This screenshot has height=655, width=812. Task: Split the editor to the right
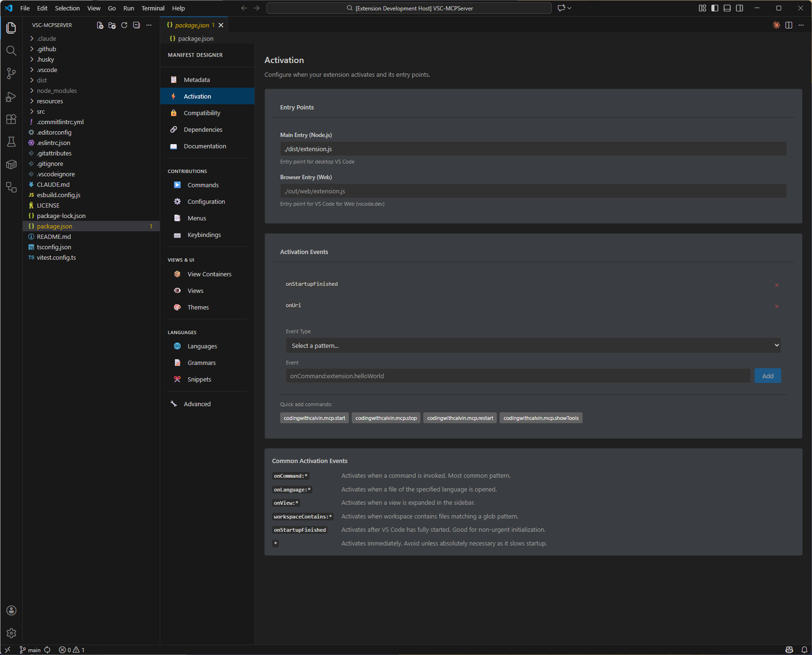click(789, 25)
